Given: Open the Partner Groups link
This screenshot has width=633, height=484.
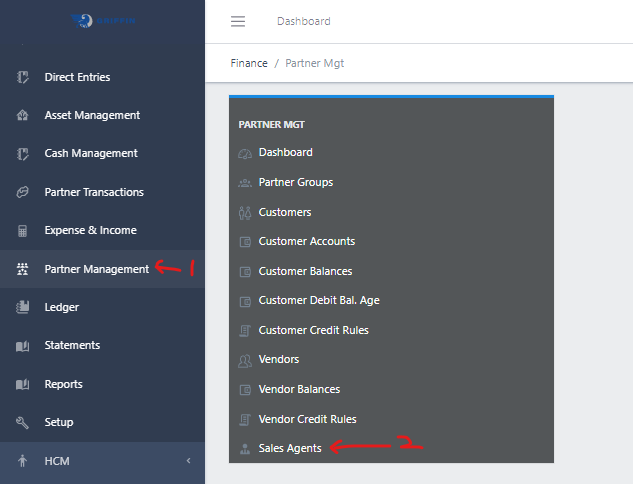Looking at the screenshot, I should coord(296,182).
